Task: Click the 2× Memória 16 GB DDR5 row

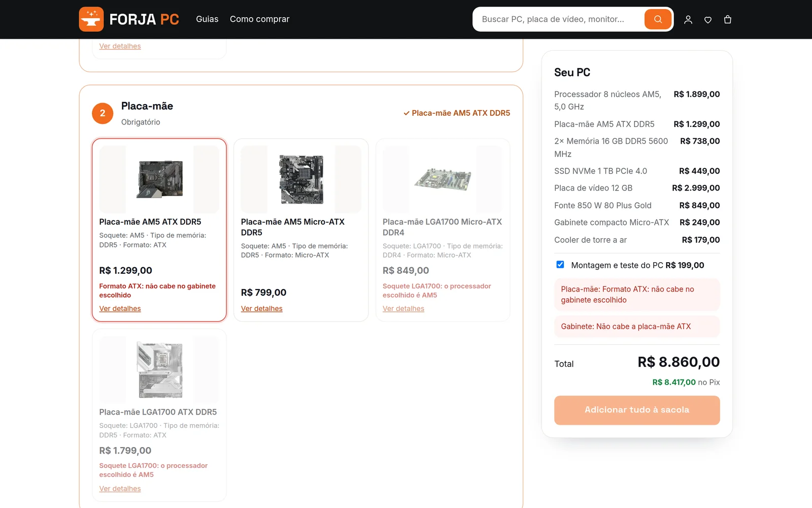Action: pos(637,147)
